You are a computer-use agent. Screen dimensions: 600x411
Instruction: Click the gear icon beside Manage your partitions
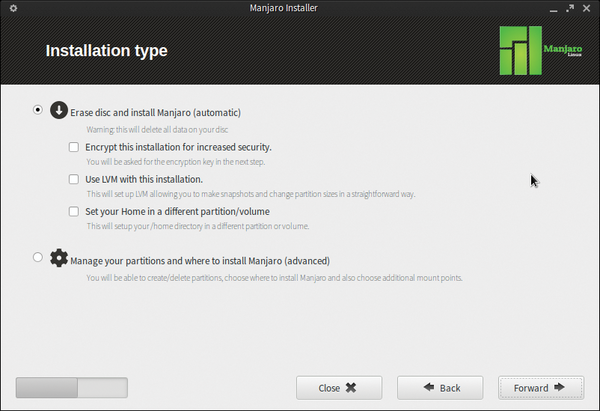pos(59,258)
